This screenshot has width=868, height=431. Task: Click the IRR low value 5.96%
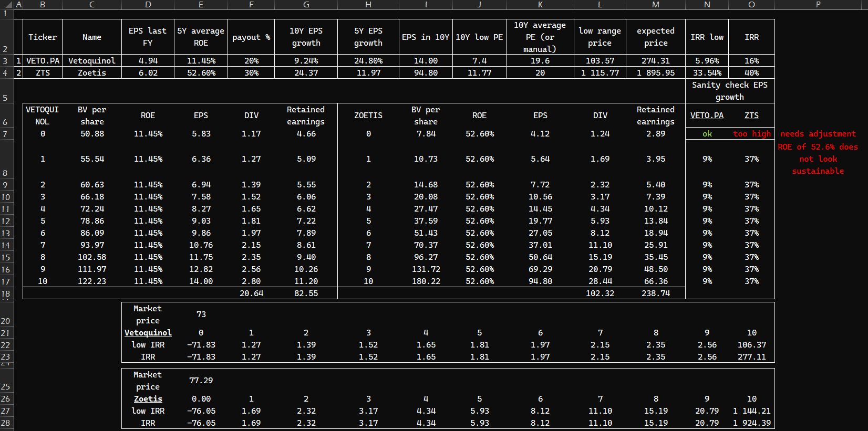tap(707, 61)
